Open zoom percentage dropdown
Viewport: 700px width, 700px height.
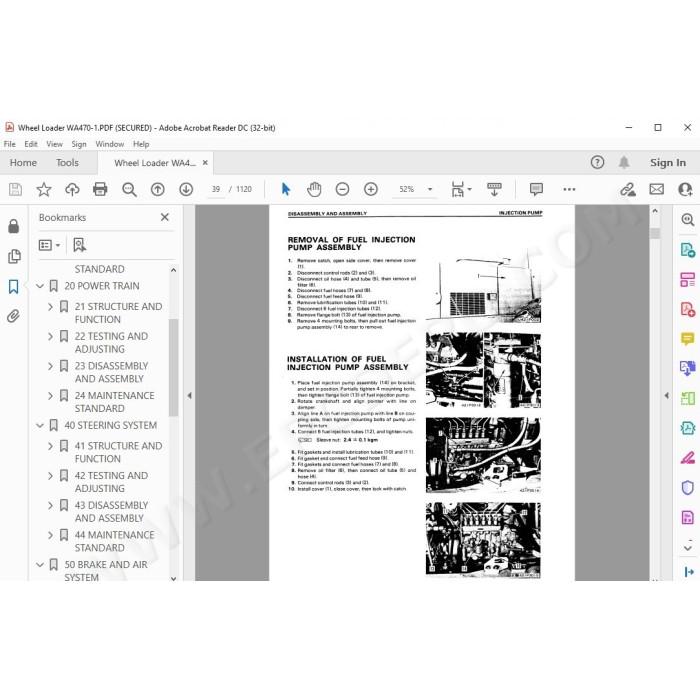(x=430, y=189)
